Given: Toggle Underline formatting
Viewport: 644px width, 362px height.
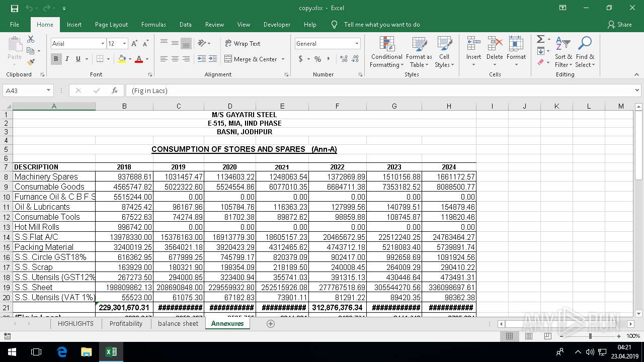Looking at the screenshot, I should pyautogui.click(x=78, y=59).
